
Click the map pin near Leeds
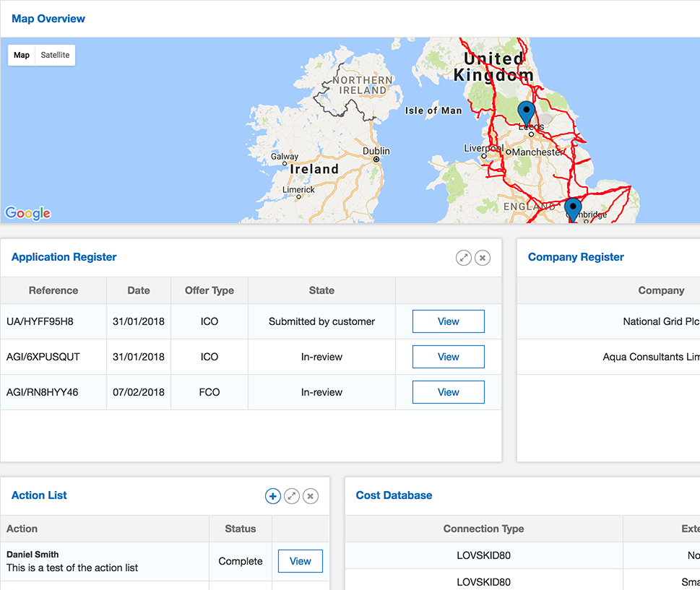click(527, 114)
